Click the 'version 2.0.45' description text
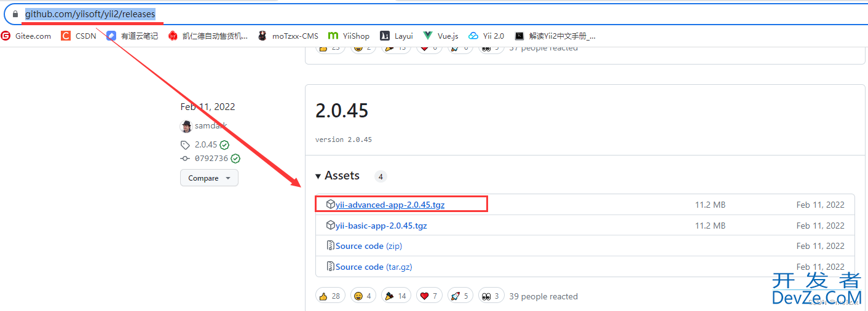Viewport: 868px width, 311px height. [344, 140]
